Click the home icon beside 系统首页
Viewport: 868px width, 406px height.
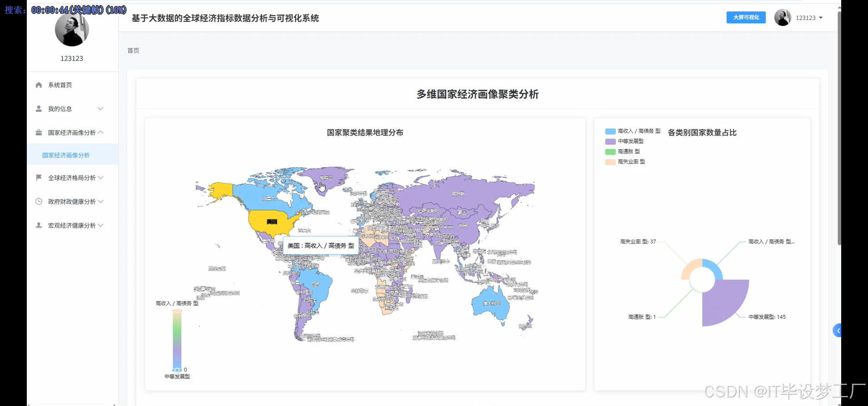tap(39, 85)
